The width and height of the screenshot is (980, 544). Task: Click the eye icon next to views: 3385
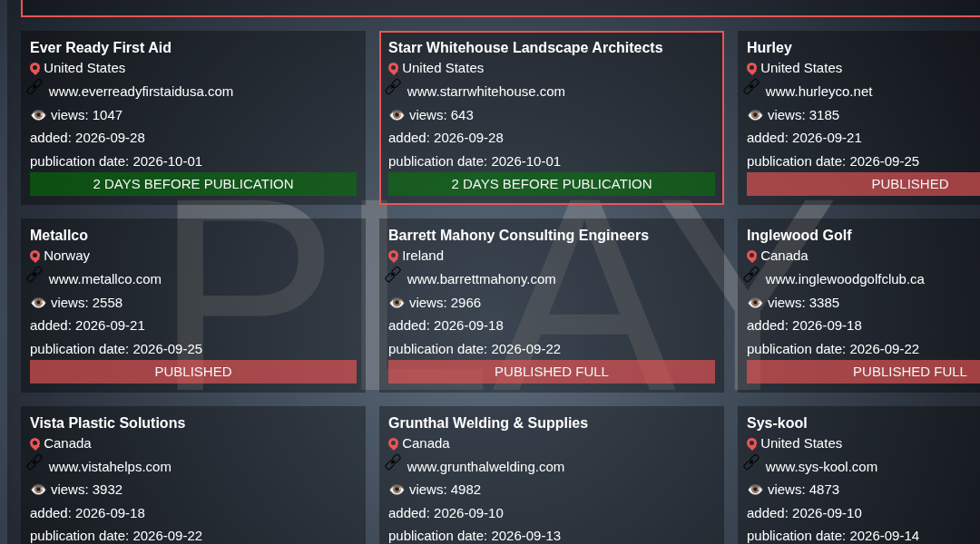[755, 303]
